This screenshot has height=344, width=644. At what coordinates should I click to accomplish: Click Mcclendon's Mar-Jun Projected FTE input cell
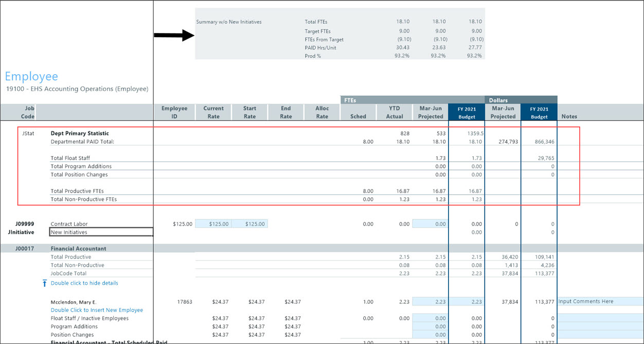click(430, 302)
